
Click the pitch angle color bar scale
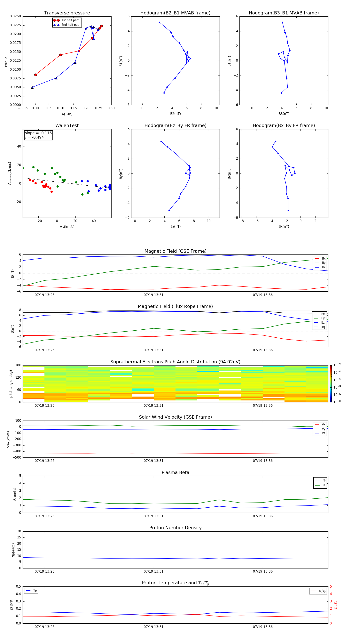coord(331,384)
